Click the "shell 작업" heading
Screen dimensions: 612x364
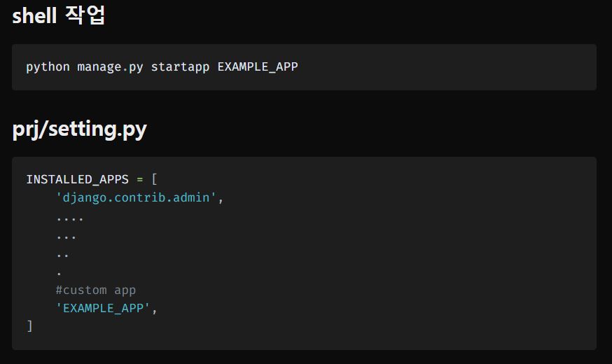tap(59, 15)
